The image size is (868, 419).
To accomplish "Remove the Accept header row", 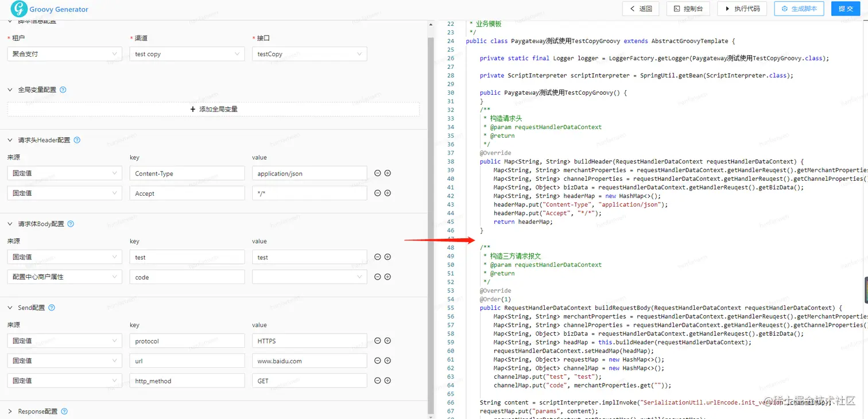I will tap(378, 193).
